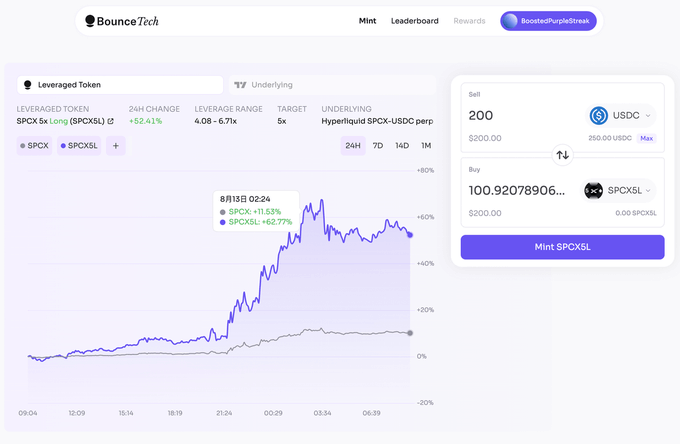The width and height of the screenshot is (680, 444).
Task: Open SPCX5L external link icon
Action: click(111, 121)
